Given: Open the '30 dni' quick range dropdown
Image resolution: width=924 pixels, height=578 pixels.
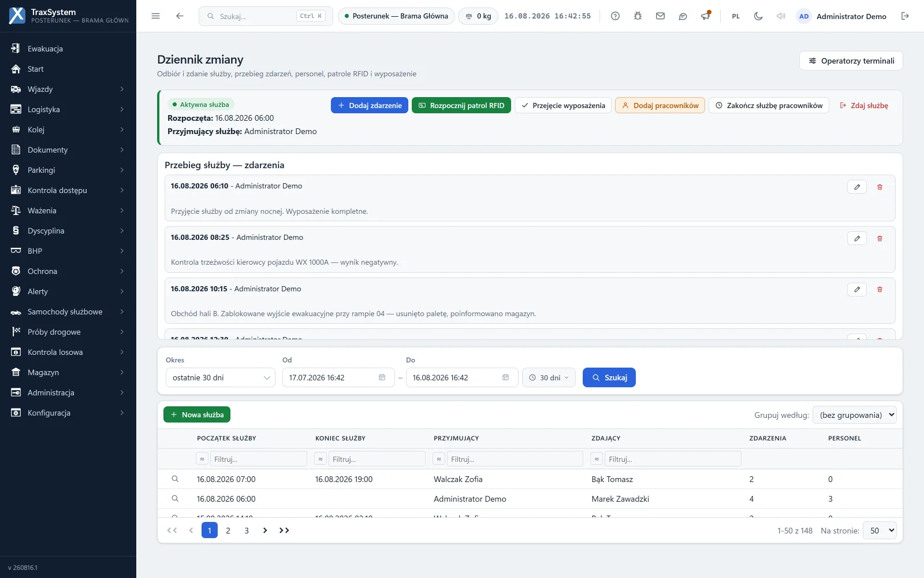Looking at the screenshot, I should coord(549,377).
